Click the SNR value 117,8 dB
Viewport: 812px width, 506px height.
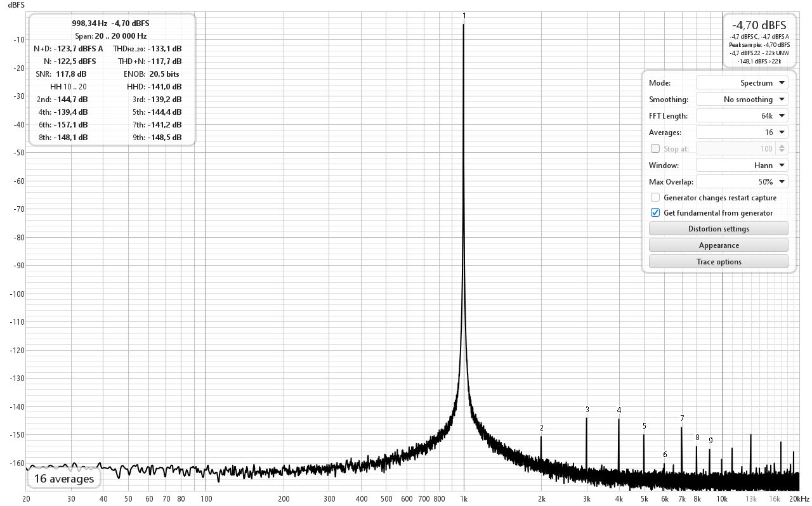point(71,74)
